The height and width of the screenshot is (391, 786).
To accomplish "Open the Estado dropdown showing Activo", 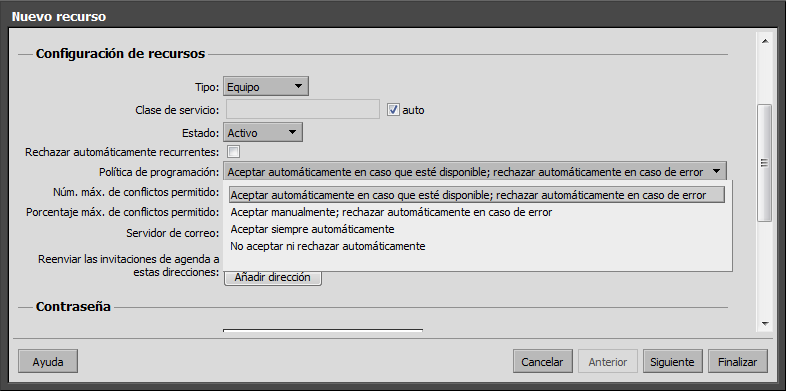I will click(x=263, y=133).
